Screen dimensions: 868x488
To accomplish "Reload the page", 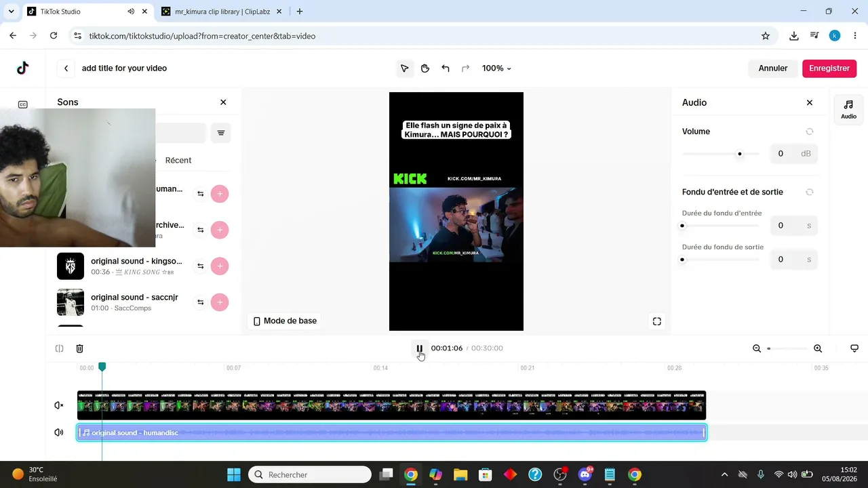I will 54,36.
